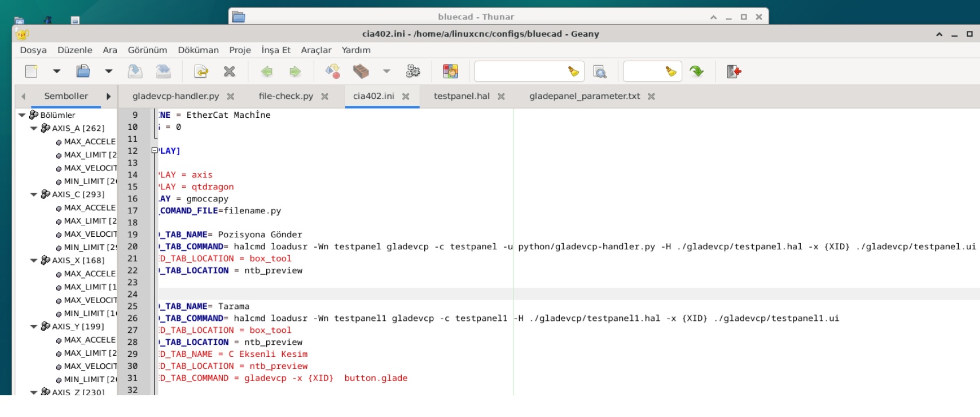Viewport: 980px width, 417px height.
Task: Select MAX_LIMIT under AXIS_Y
Action: (90, 353)
